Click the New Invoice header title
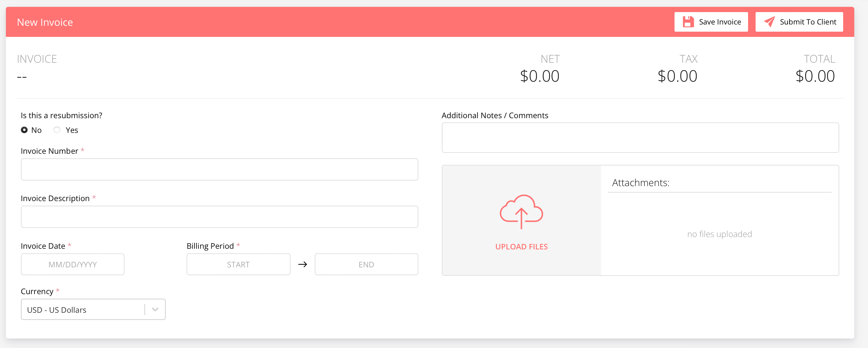Screen dimensions: 868x348 [x=45, y=22]
